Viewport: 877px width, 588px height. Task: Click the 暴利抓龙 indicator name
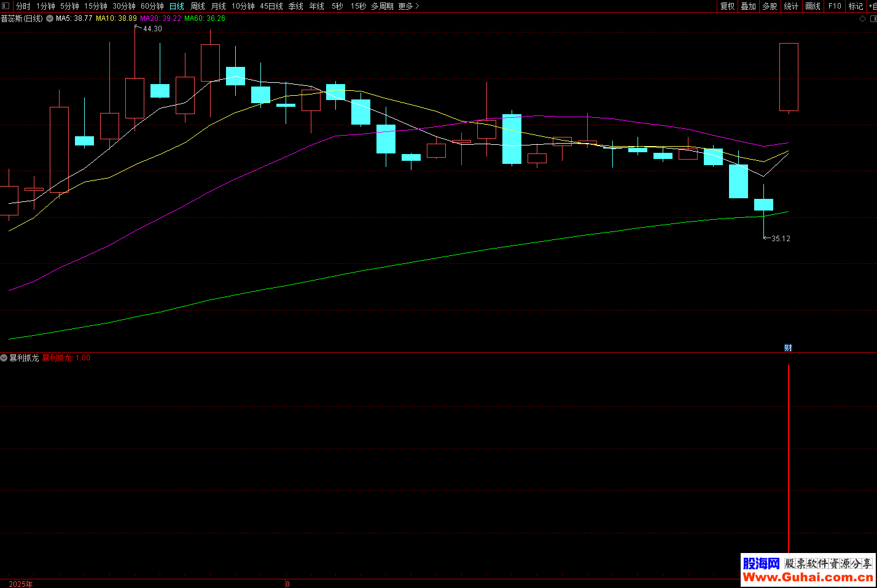pos(24,358)
